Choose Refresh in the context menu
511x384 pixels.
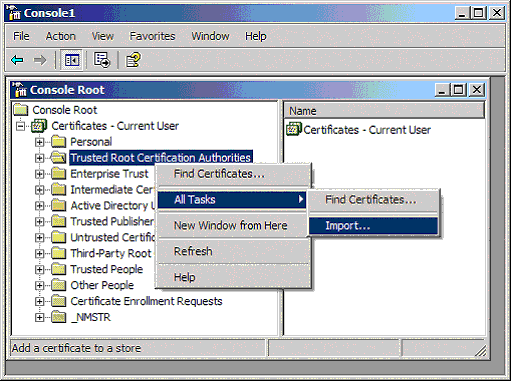point(234,251)
